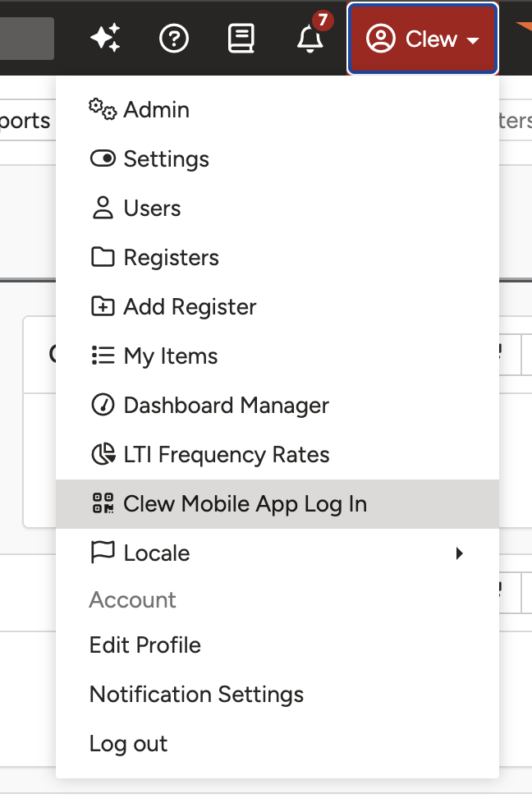Click Edit Profile link
The height and width of the screenshot is (803, 532).
(x=145, y=645)
